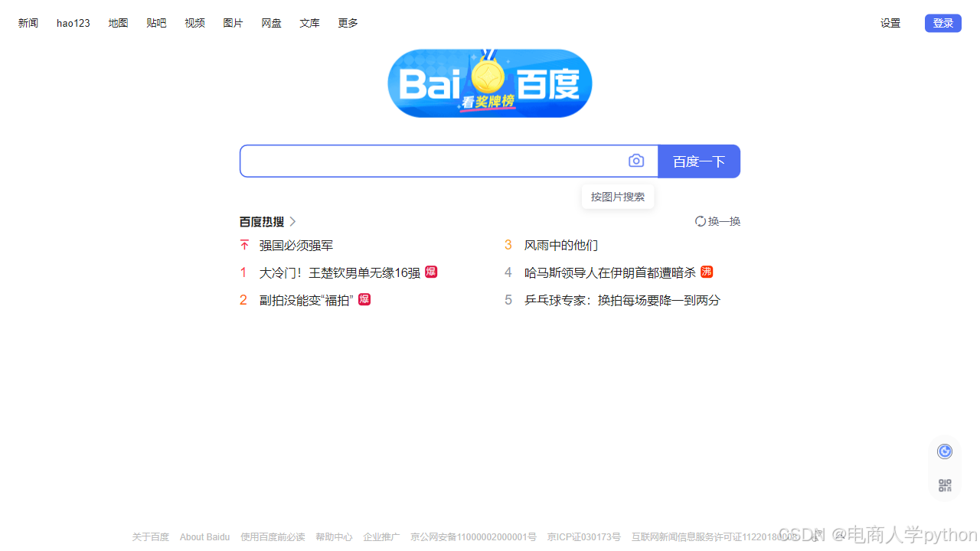Click the AI assistant icon on right side

pos(945,452)
